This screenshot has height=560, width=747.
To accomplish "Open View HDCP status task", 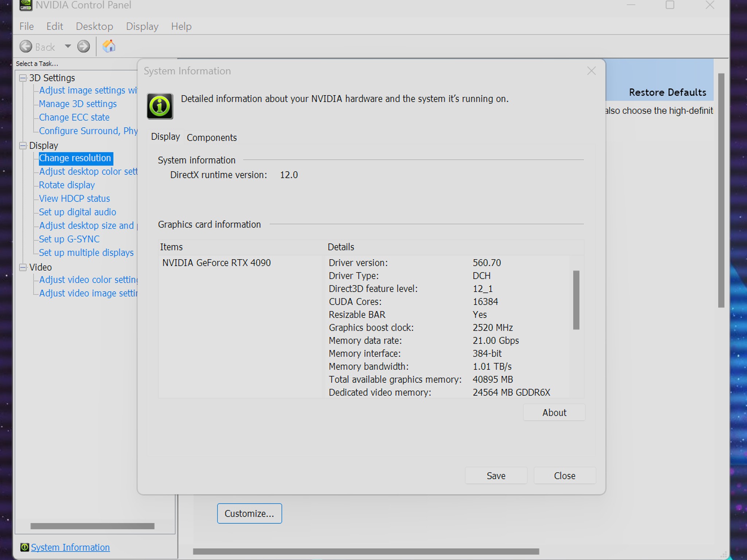I will pos(74,198).
